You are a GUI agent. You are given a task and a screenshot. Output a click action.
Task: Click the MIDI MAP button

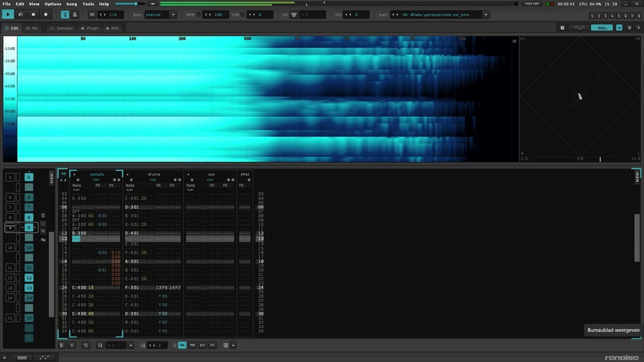pos(532,4)
